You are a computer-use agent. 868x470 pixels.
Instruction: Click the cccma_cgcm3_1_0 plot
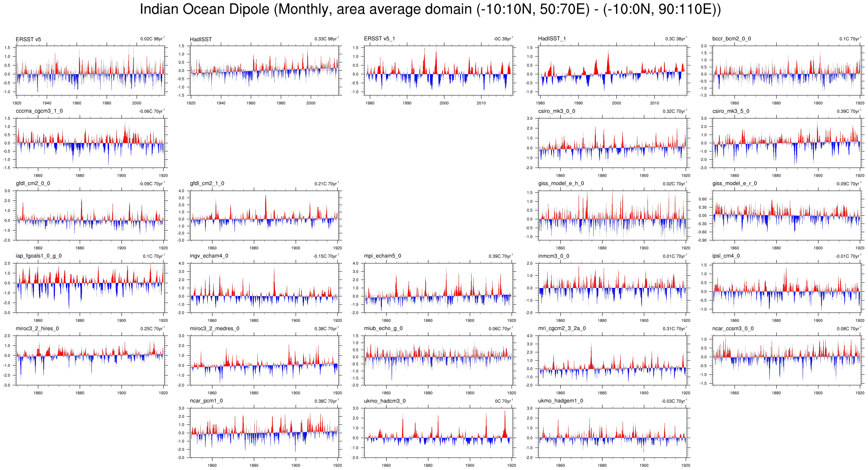pyautogui.click(x=90, y=143)
